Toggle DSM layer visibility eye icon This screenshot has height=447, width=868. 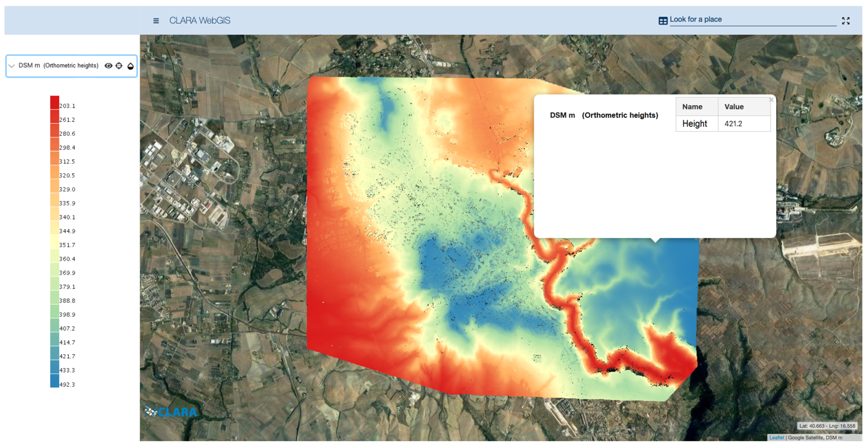click(x=108, y=66)
